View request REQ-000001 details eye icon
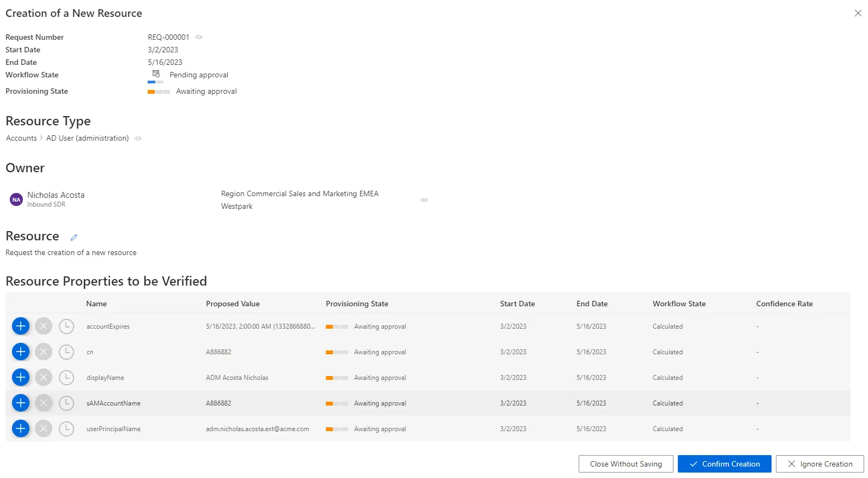 199,37
